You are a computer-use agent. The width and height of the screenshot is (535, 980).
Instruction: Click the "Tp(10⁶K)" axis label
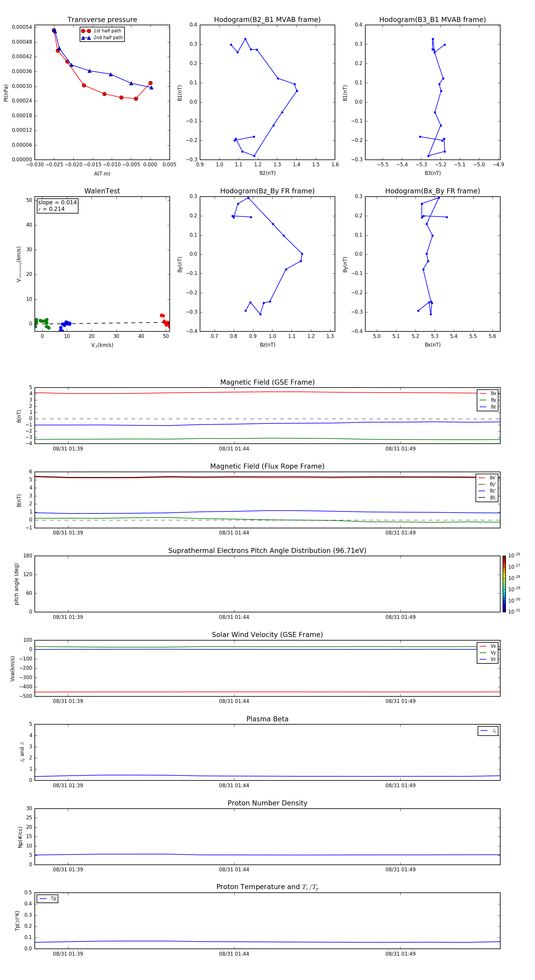click(x=17, y=921)
